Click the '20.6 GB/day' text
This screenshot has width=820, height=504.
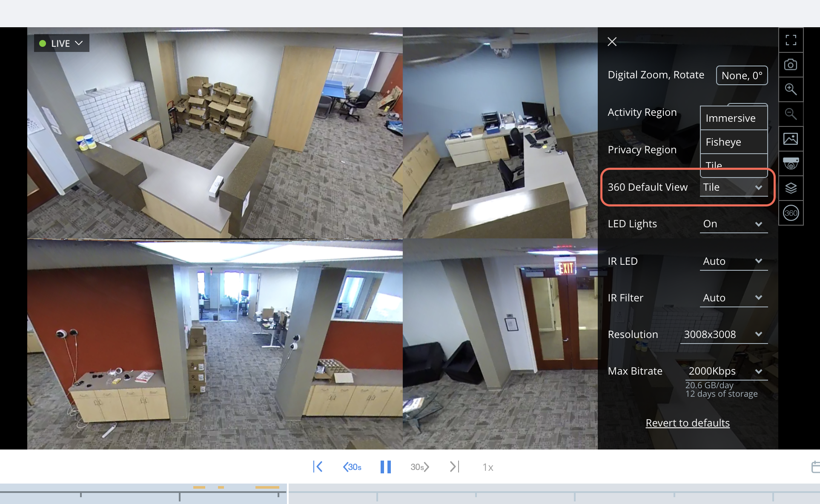709,385
